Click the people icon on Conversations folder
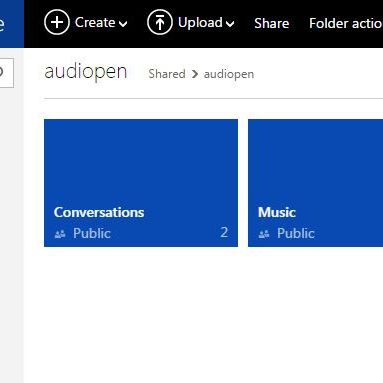The image size is (383, 383). click(x=60, y=234)
